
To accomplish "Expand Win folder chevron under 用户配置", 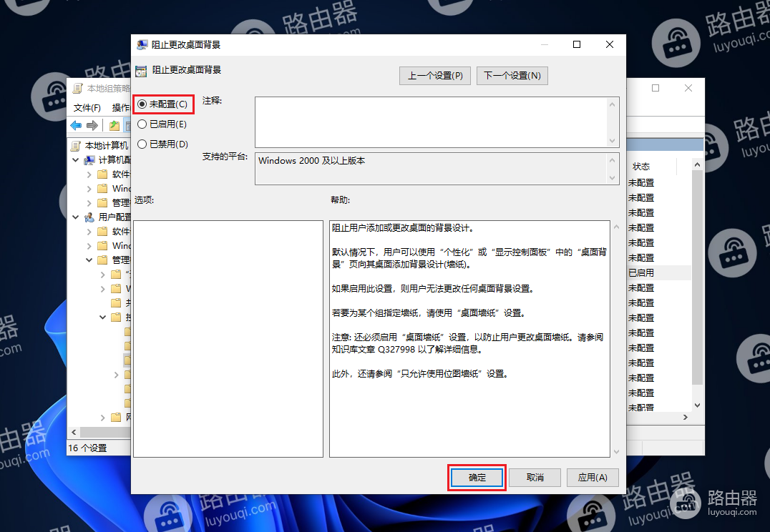I will coord(89,245).
